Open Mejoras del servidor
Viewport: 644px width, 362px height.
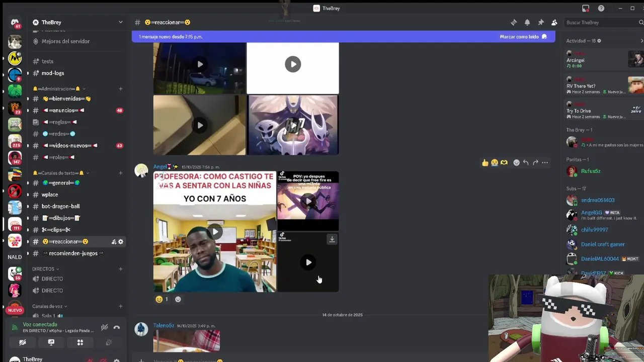(65, 41)
